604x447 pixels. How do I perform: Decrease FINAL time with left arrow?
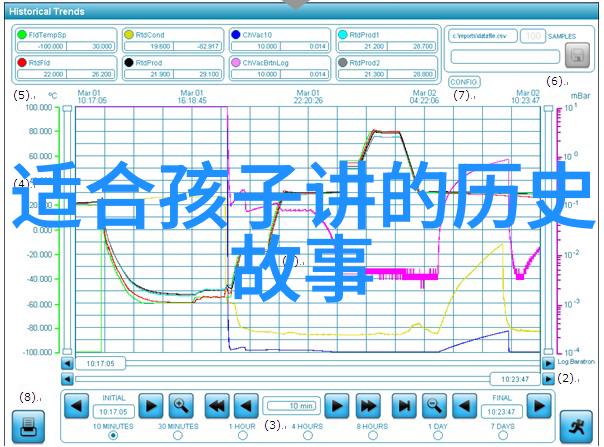[x=464, y=406]
